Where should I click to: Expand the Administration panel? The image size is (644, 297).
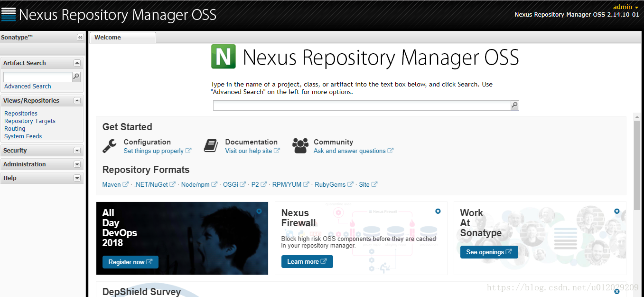click(x=77, y=164)
